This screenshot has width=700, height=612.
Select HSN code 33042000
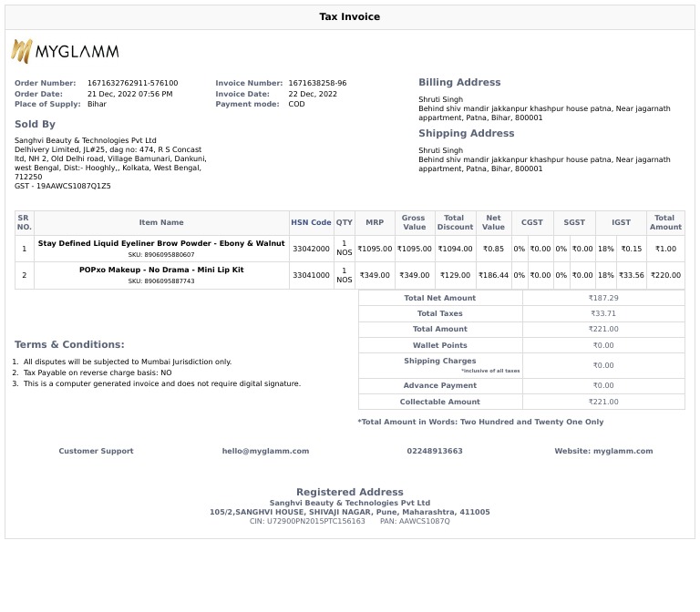[x=311, y=249]
